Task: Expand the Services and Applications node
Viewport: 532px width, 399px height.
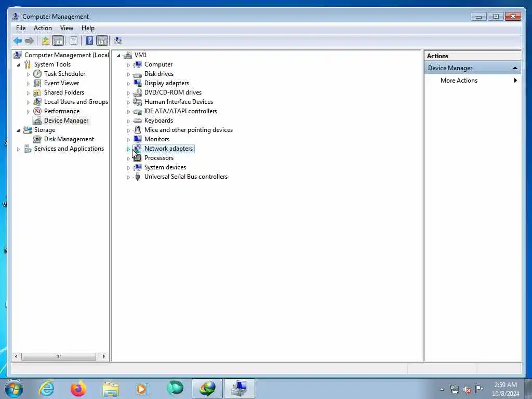Action: (x=18, y=149)
